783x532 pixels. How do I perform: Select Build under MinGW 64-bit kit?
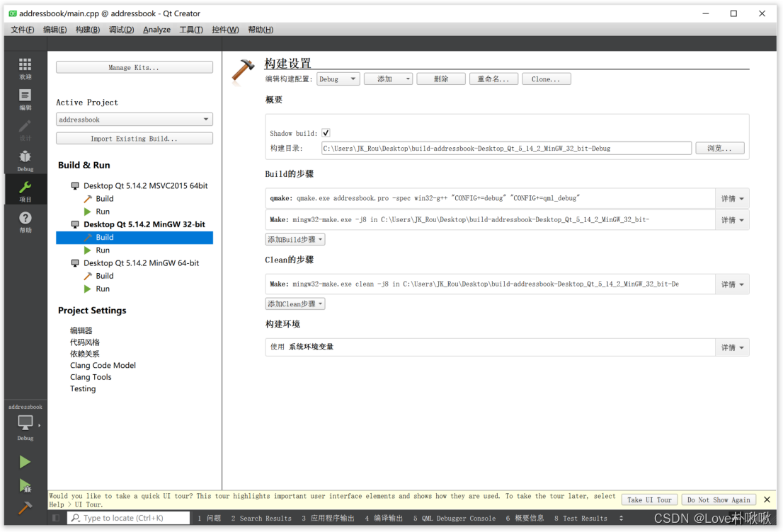coord(104,276)
